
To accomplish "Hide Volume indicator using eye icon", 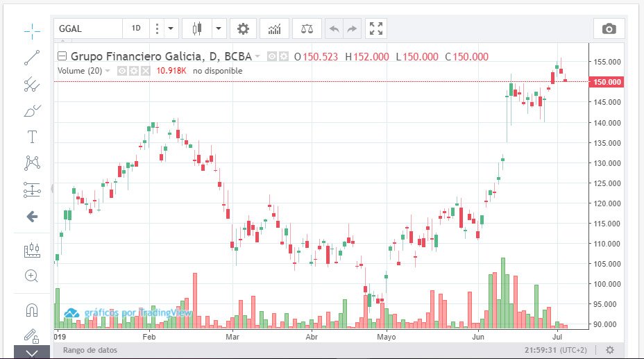I will pyautogui.click(x=122, y=71).
